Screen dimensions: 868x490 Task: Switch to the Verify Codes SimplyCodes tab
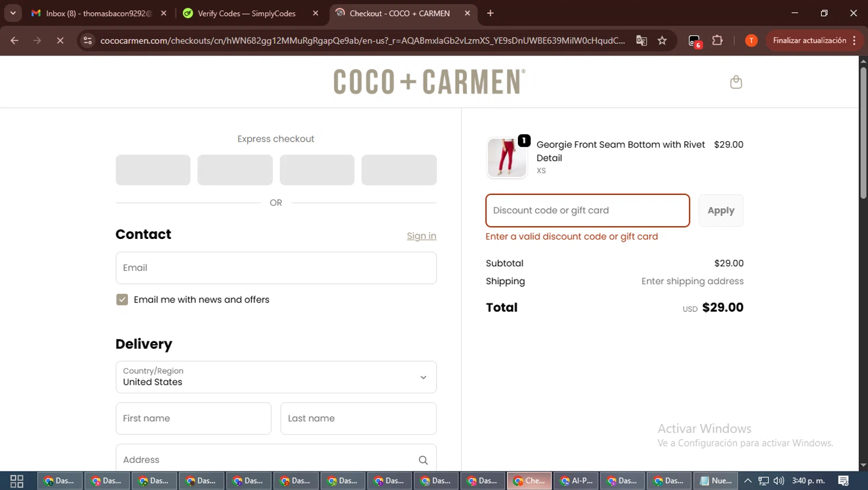[246, 13]
